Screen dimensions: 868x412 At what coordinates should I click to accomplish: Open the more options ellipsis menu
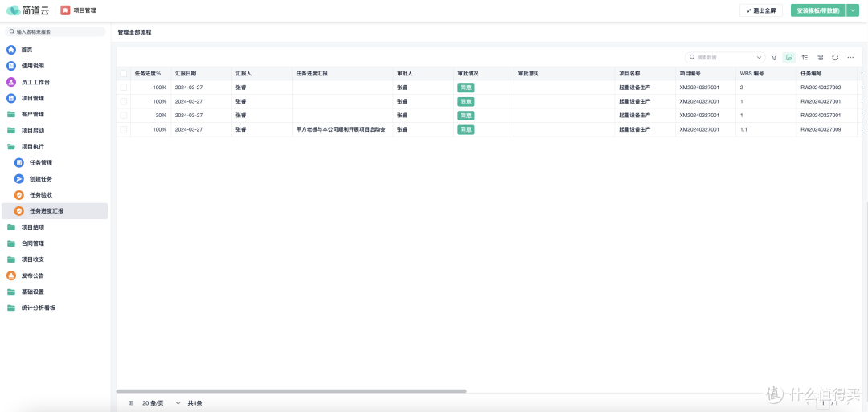click(x=851, y=58)
